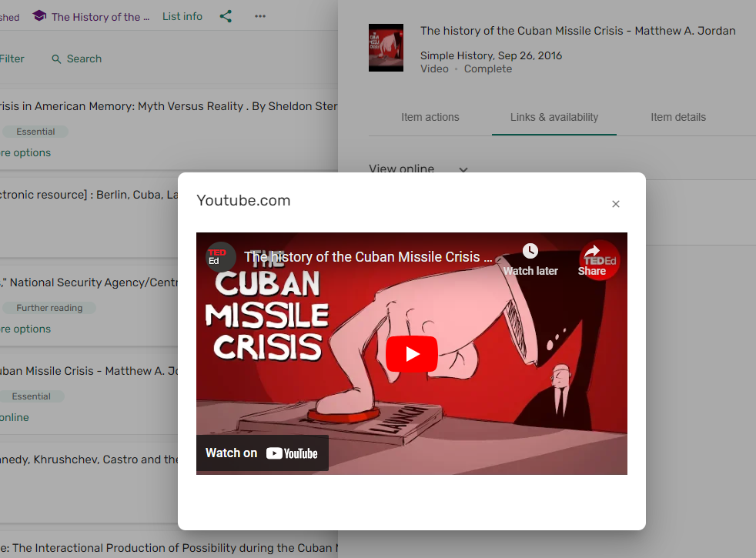This screenshot has width=756, height=558.
Task: Close the Youtube.com dialog
Action: point(616,204)
